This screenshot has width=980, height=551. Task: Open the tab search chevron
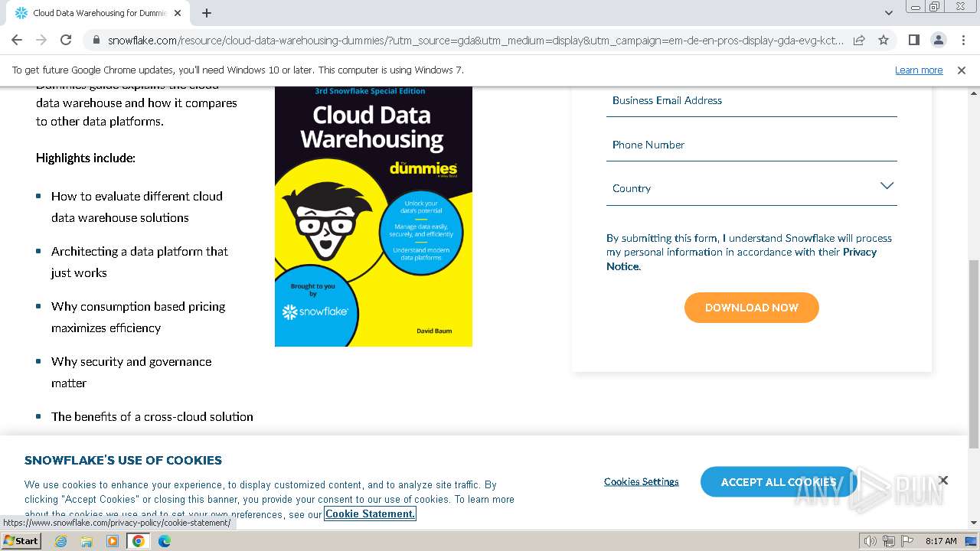[x=888, y=13]
